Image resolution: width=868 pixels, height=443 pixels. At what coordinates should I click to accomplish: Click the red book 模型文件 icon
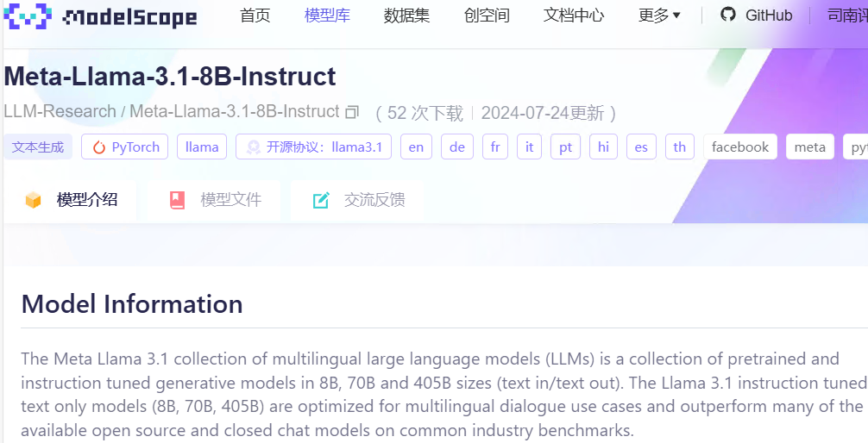point(177,200)
